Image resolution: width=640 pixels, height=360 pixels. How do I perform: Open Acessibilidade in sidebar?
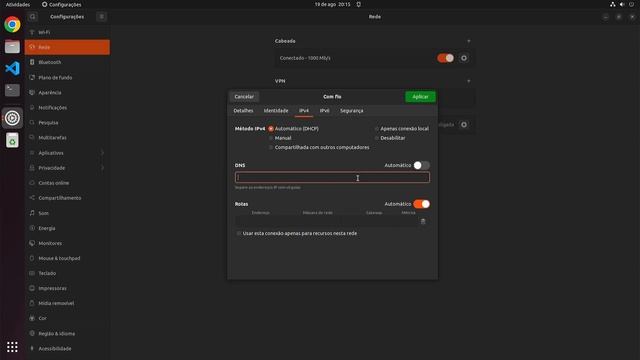tap(67, 349)
